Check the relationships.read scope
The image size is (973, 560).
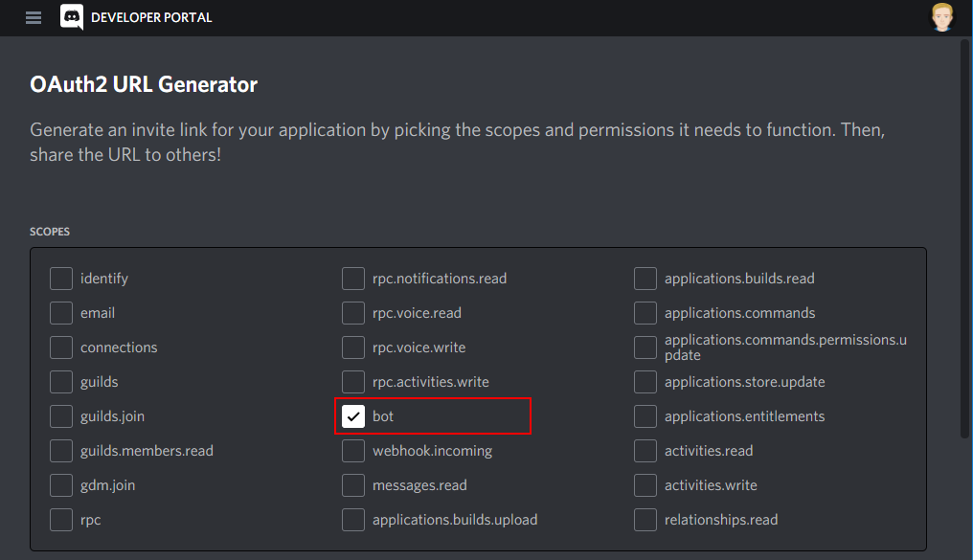[x=645, y=520]
